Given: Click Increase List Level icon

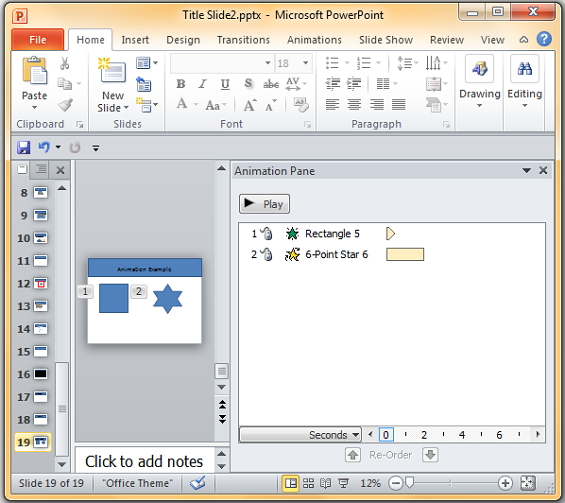Looking at the screenshot, I should [354, 84].
